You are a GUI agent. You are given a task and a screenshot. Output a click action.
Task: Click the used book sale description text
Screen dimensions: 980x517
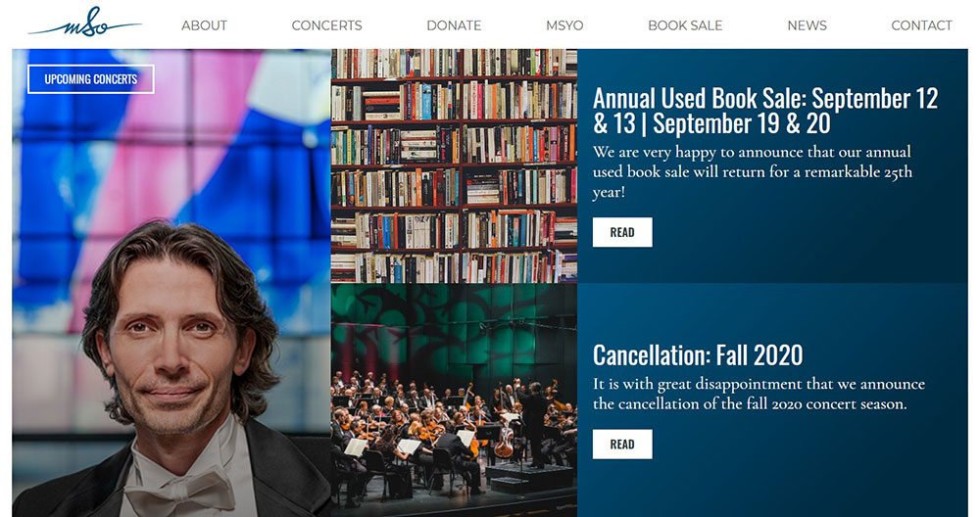coord(752,171)
